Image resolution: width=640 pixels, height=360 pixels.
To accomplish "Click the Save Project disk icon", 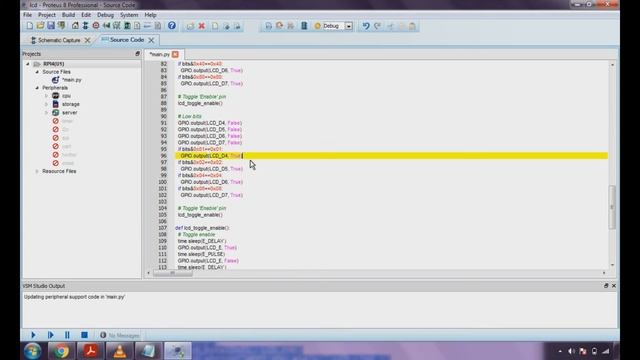I will point(51,26).
